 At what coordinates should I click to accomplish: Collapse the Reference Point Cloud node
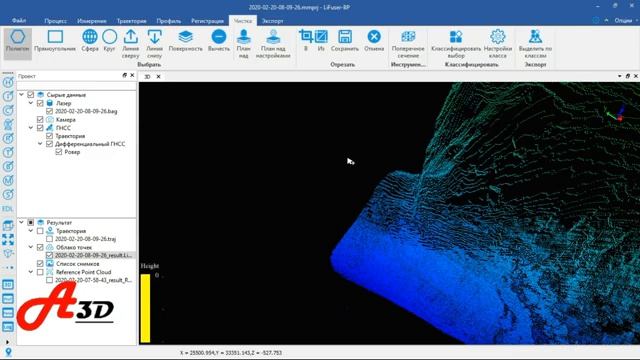tap(31, 272)
